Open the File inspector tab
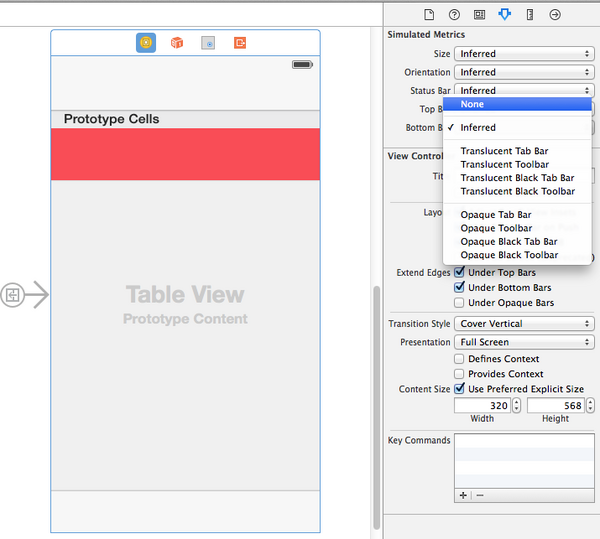Screen dimensions: 600x539 pos(429,15)
